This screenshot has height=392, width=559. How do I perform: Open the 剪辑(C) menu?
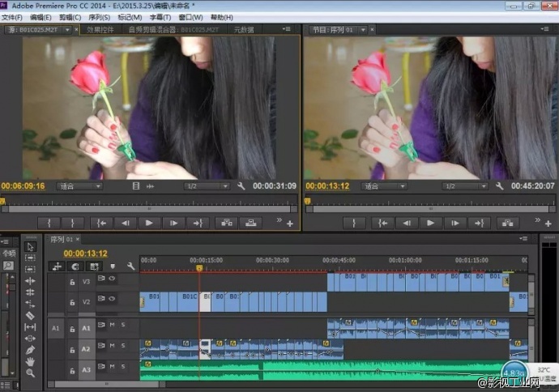70,18
